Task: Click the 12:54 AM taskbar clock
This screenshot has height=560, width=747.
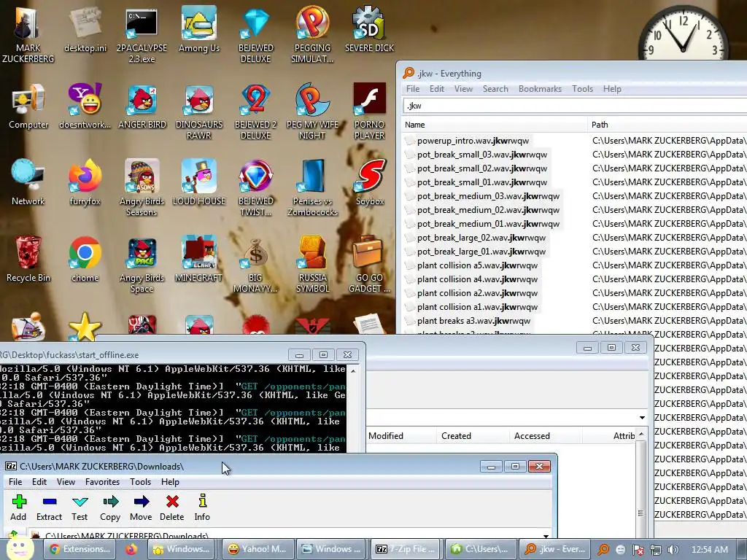Action: (709, 550)
